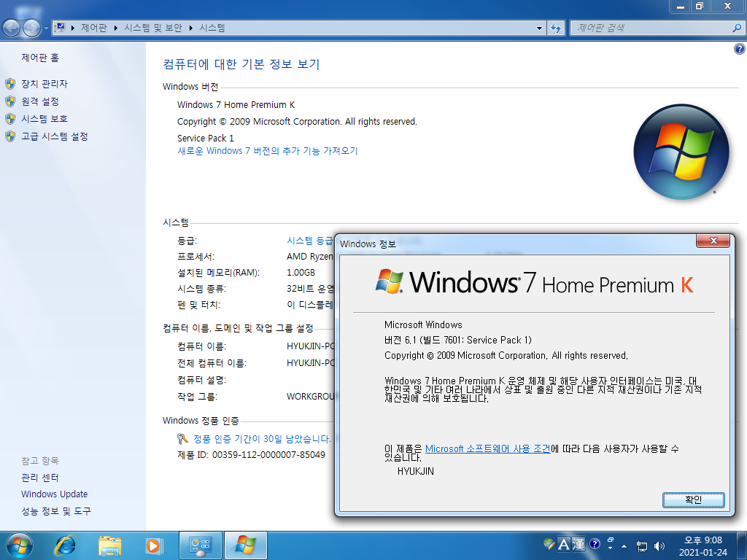The image size is (747, 560).
Task: Open 시스템 보호 link
Action: pyautogui.click(x=44, y=119)
